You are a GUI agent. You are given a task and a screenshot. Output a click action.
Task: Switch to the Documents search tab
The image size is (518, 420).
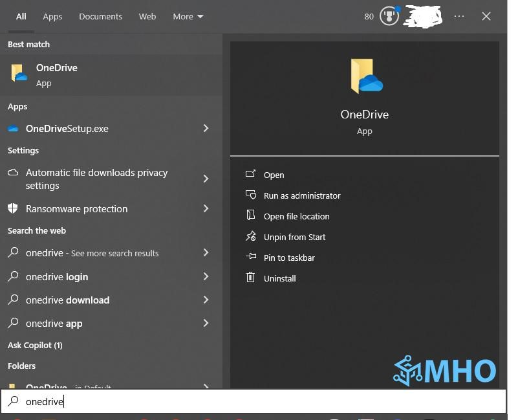(100, 16)
